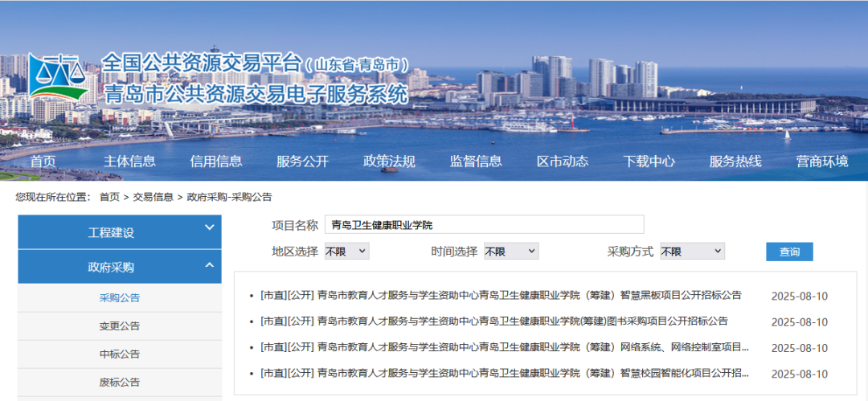Click the date of the 网络系统 announcement
The height and width of the screenshot is (401, 868).
pyautogui.click(x=800, y=349)
